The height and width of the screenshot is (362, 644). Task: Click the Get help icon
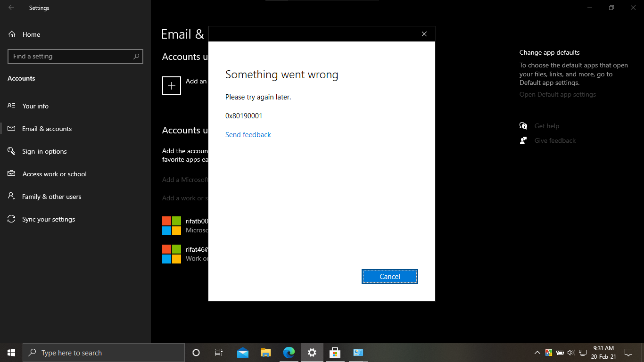pyautogui.click(x=523, y=126)
